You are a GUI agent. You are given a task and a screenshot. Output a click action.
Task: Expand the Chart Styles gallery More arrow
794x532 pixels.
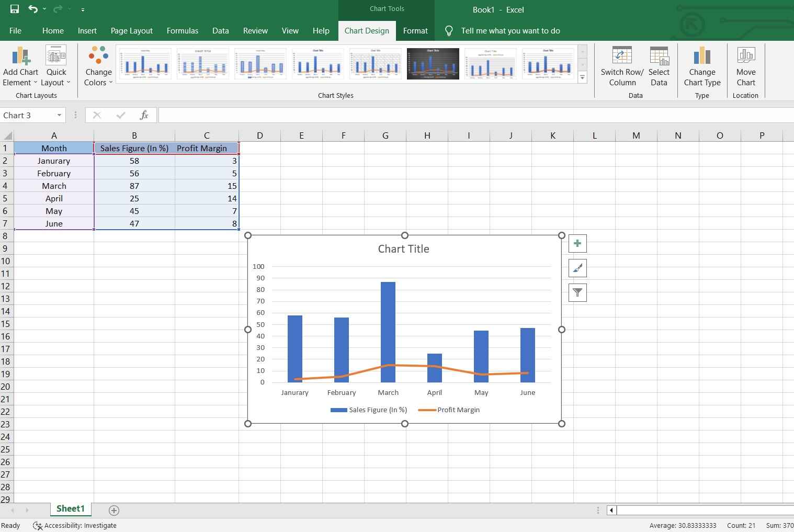582,77
